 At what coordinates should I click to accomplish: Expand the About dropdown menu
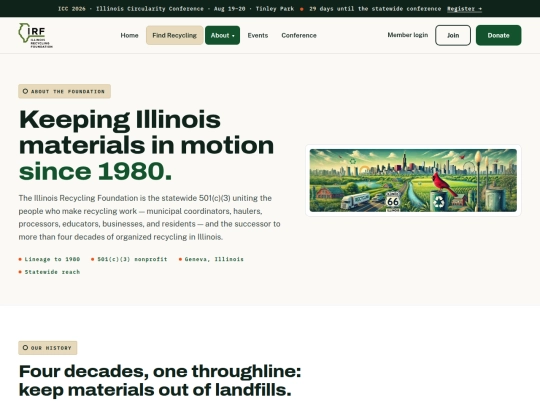[222, 35]
